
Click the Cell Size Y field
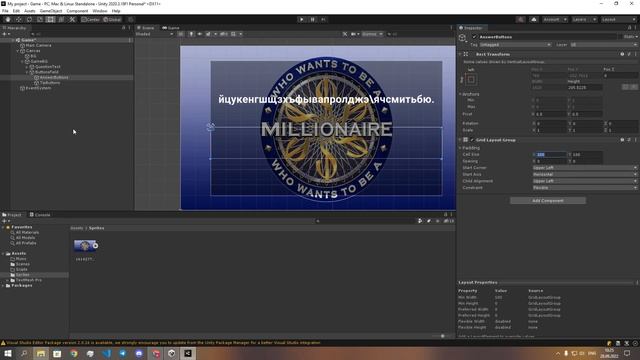click(587, 154)
